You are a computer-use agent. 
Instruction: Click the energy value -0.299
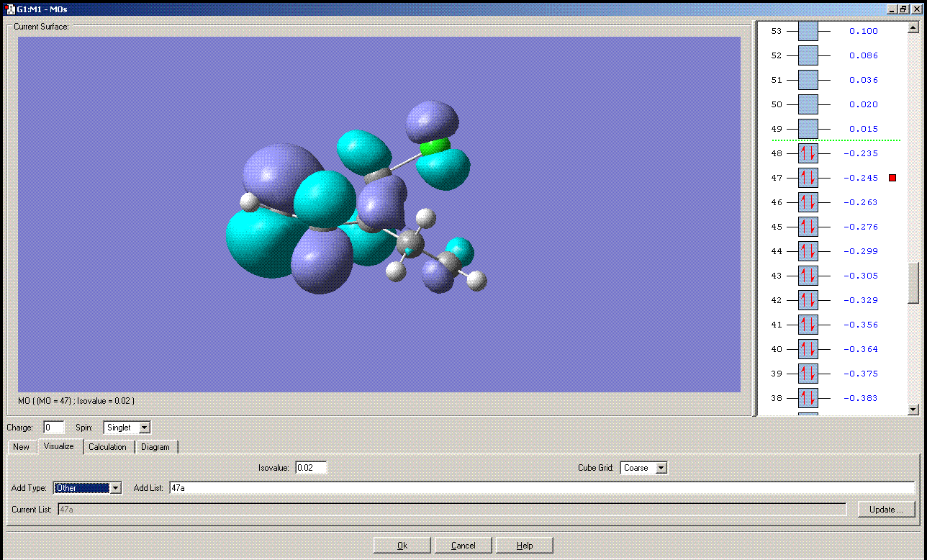tap(861, 251)
